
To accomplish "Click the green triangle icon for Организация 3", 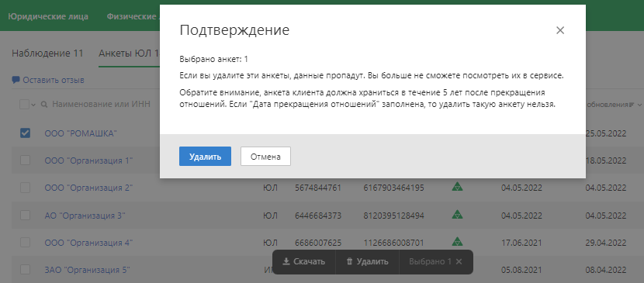I will pyautogui.click(x=457, y=214).
